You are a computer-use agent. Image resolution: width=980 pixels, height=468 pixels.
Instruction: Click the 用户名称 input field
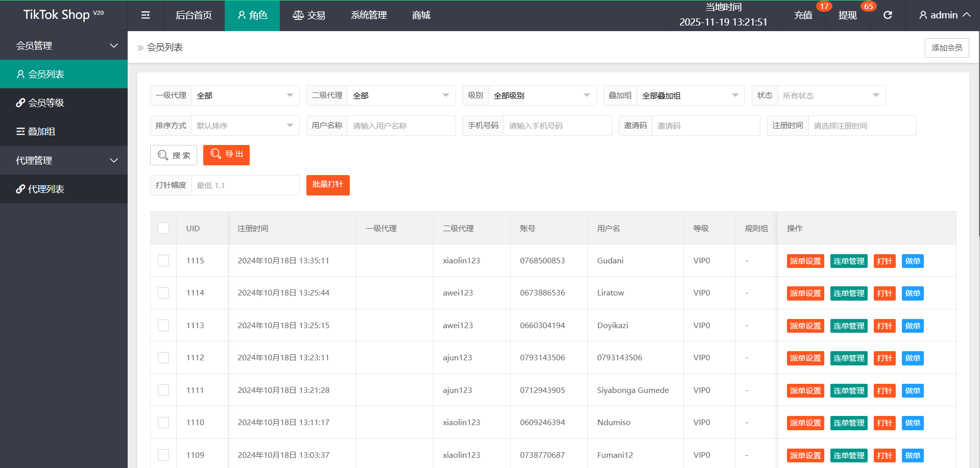pyautogui.click(x=401, y=126)
